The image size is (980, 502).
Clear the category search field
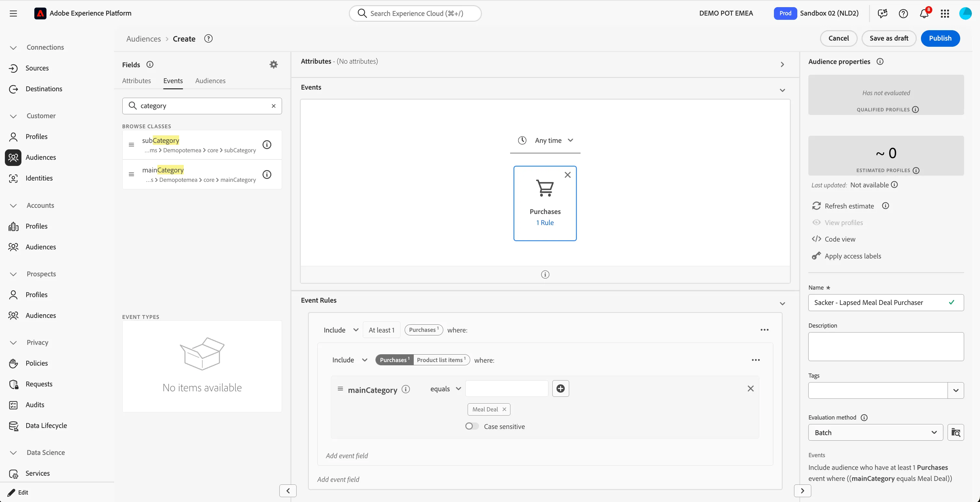pyautogui.click(x=274, y=106)
